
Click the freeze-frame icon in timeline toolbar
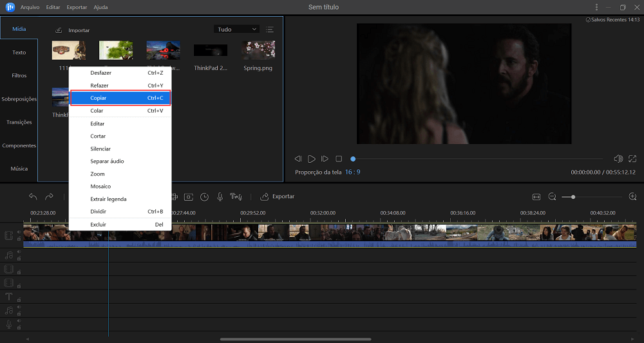pos(189,197)
